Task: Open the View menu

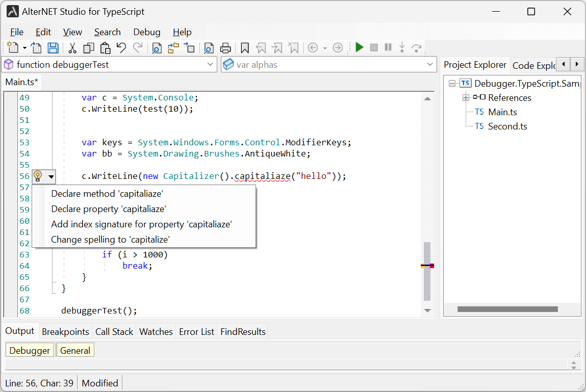Action: point(72,32)
